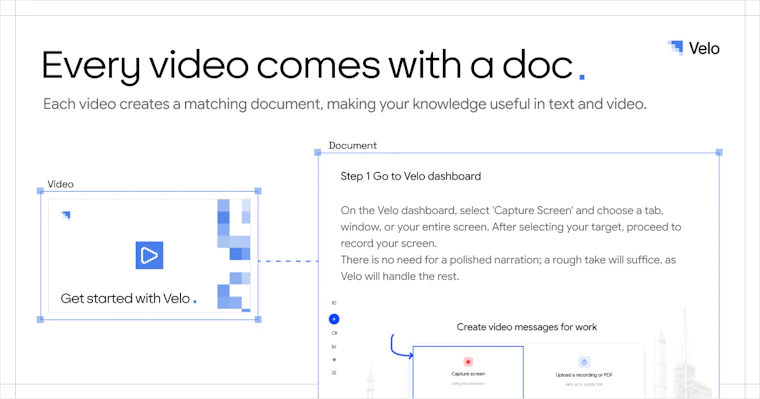This screenshot has height=399, width=760.
Task: Click the 'Velo will handle the rest.' line
Action: [399, 276]
